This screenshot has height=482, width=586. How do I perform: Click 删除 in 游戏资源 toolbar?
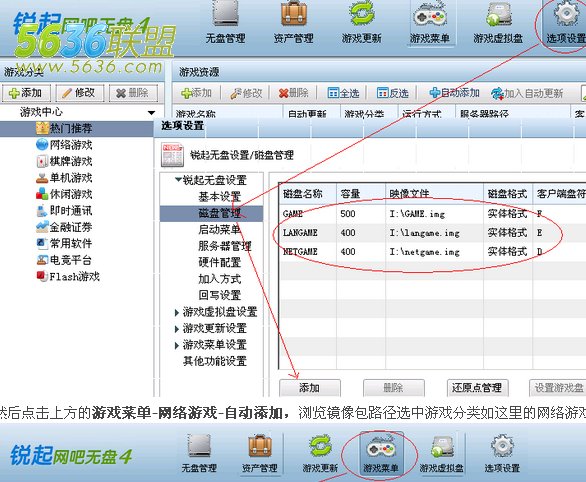(x=294, y=93)
